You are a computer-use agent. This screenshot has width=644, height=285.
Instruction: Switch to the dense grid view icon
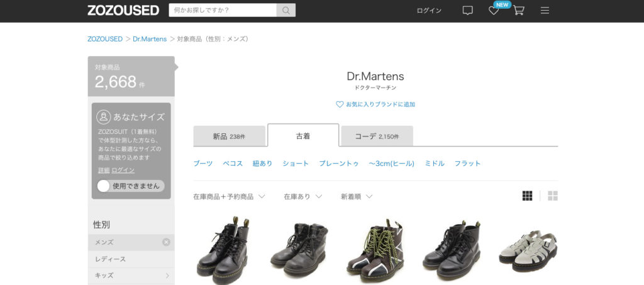[x=528, y=196]
